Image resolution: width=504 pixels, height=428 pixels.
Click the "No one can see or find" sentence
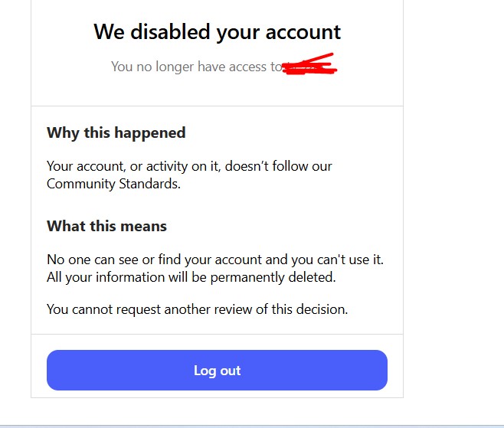214,260
